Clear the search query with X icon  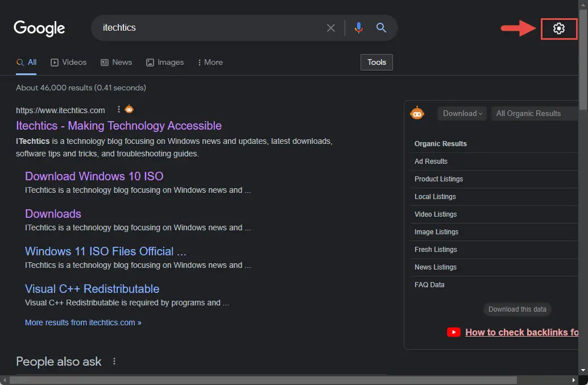[331, 28]
